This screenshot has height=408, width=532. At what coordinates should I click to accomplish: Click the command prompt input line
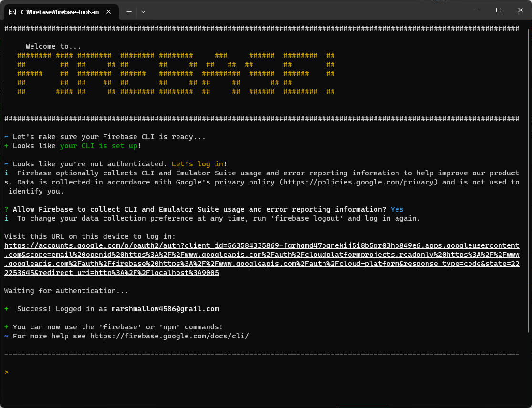coord(261,372)
